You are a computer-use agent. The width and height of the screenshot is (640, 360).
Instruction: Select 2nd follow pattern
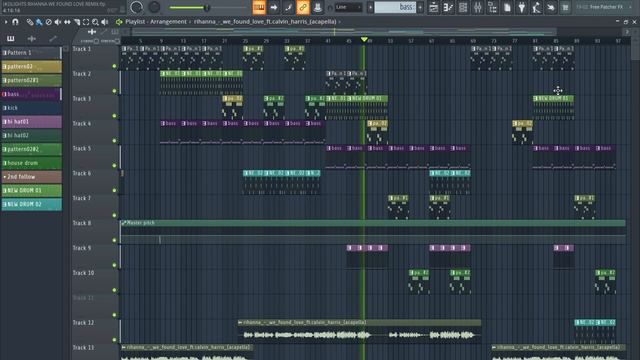(x=31, y=177)
